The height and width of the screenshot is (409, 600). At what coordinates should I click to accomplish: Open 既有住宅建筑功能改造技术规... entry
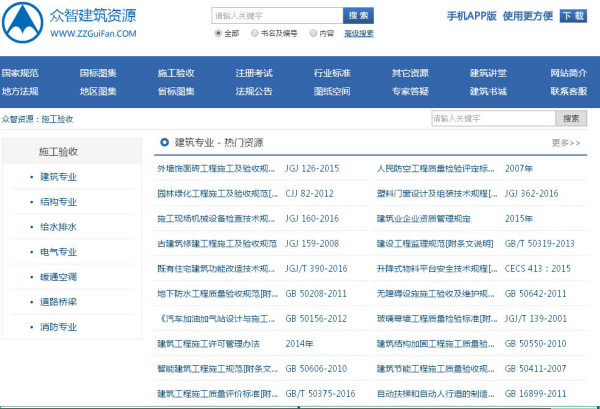216,269
